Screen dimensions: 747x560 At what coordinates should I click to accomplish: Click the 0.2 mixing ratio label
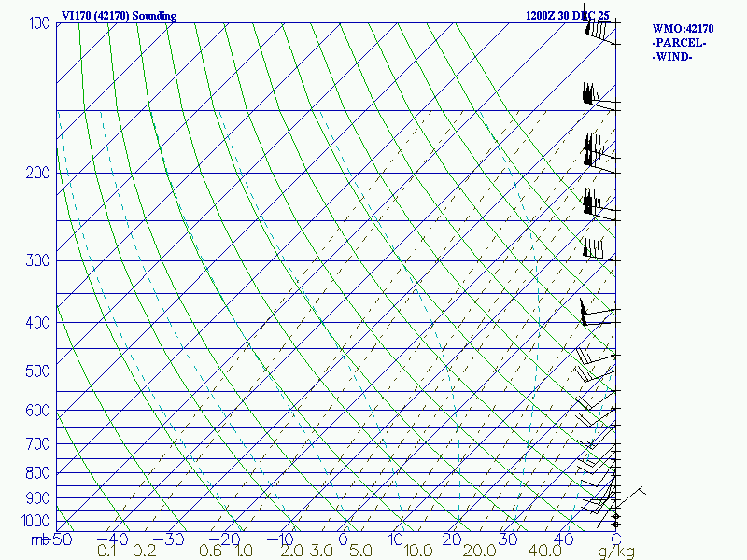(x=145, y=552)
